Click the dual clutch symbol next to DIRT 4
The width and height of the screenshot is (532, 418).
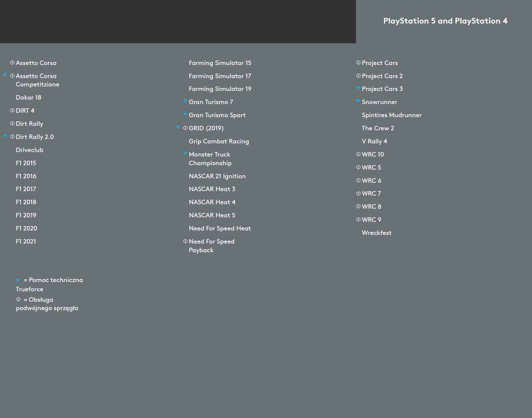pos(12,110)
